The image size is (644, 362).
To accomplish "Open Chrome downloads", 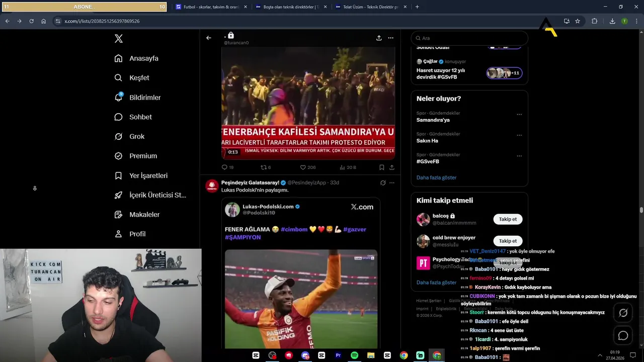I will click(612, 21).
